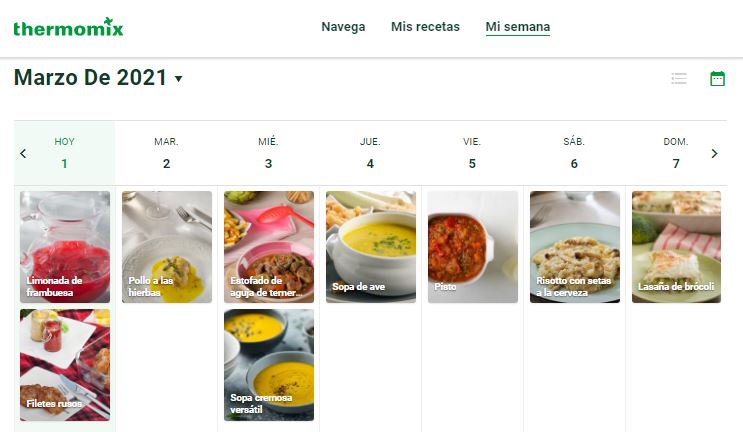The image size is (743, 432).
Task: Open the Pisto recipe card
Action: point(472,247)
